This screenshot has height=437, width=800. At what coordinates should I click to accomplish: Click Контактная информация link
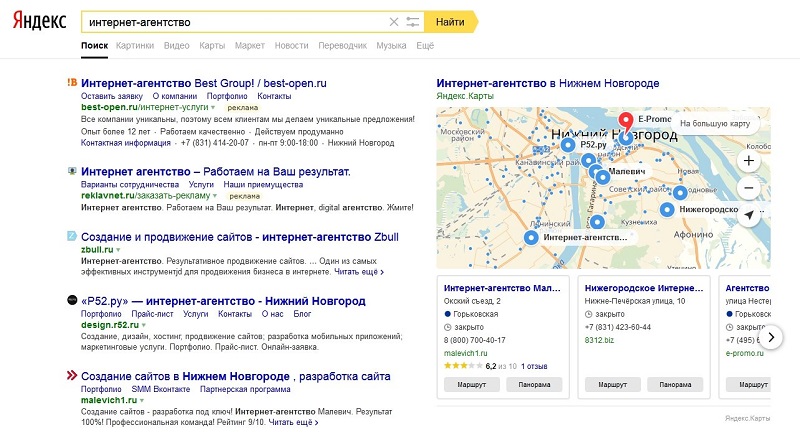126,143
